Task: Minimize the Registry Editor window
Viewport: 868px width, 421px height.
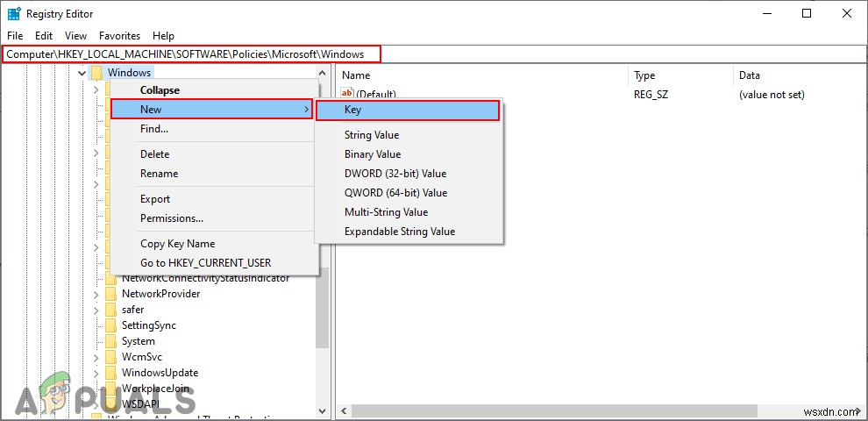Action: click(767, 14)
